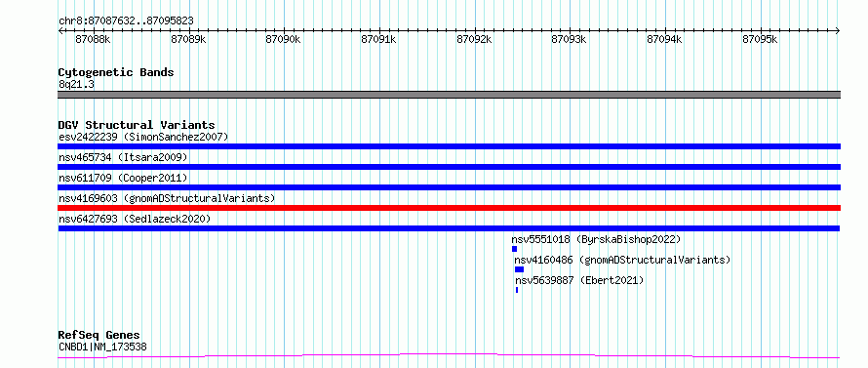Click the 8q21.3 band label

[x=76, y=84]
